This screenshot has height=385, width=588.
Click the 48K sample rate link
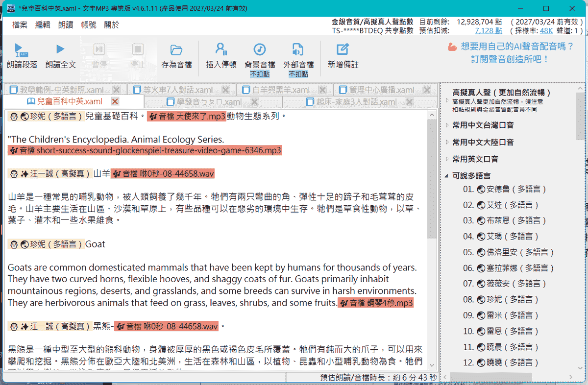pyautogui.click(x=546, y=30)
